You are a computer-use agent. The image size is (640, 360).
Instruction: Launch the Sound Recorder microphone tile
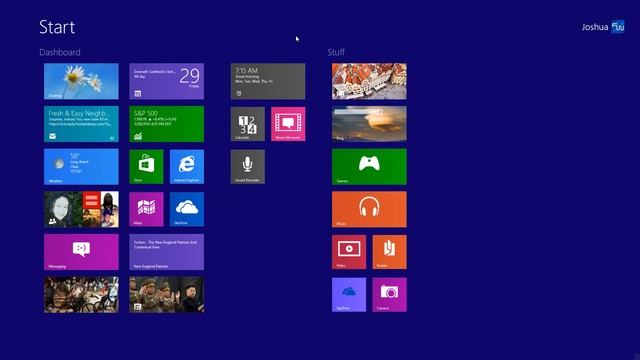[247, 167]
